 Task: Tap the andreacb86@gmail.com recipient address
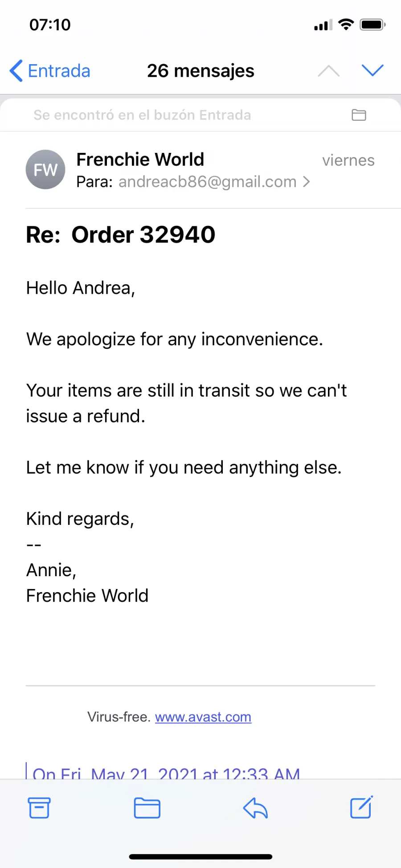[x=208, y=182]
